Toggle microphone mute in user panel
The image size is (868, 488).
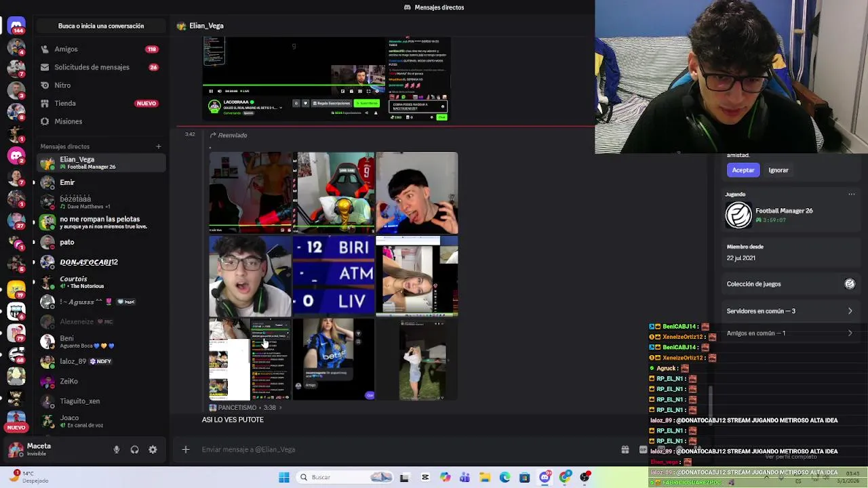[x=117, y=449]
